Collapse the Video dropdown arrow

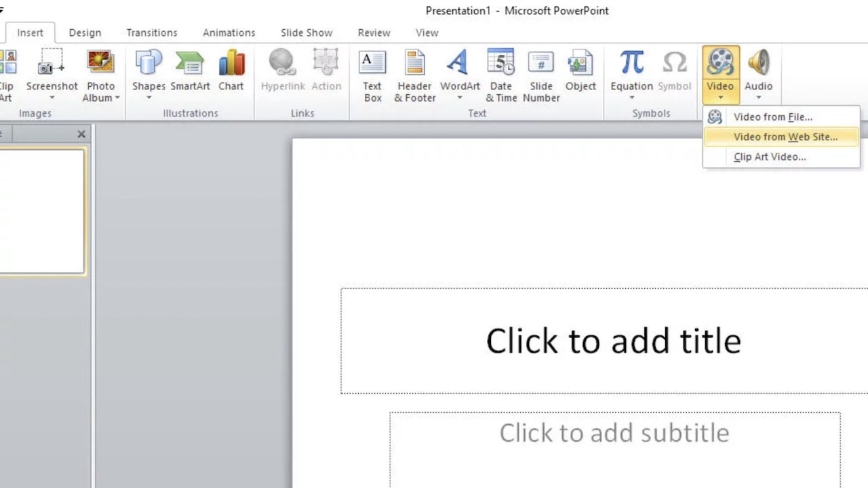[720, 98]
